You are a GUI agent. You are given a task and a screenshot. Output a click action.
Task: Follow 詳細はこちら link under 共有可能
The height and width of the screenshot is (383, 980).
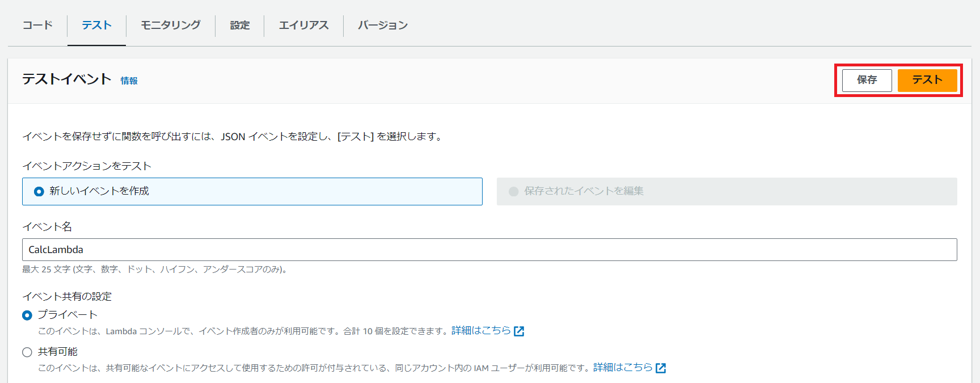[623, 367]
